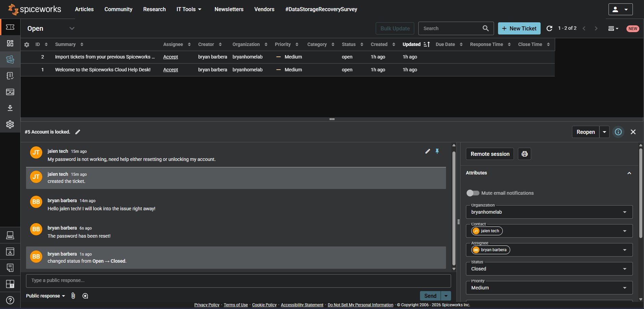This screenshot has width=644, height=309.
Task: Create a New Ticket
Action: 519,28
